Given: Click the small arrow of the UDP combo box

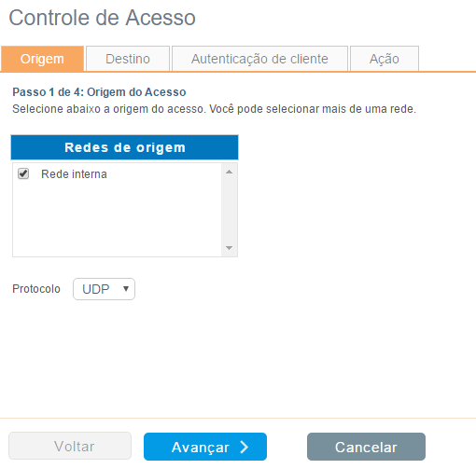Looking at the screenshot, I should tap(126, 289).
